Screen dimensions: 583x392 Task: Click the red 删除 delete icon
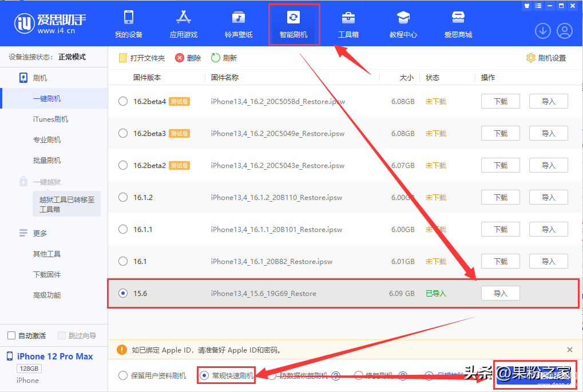[180, 58]
